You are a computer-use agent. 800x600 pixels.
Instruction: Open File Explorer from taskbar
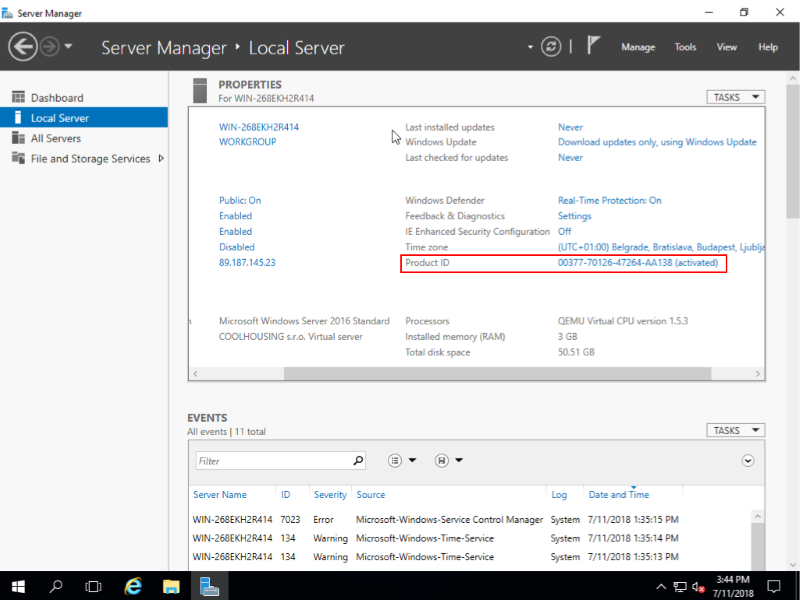point(171,586)
